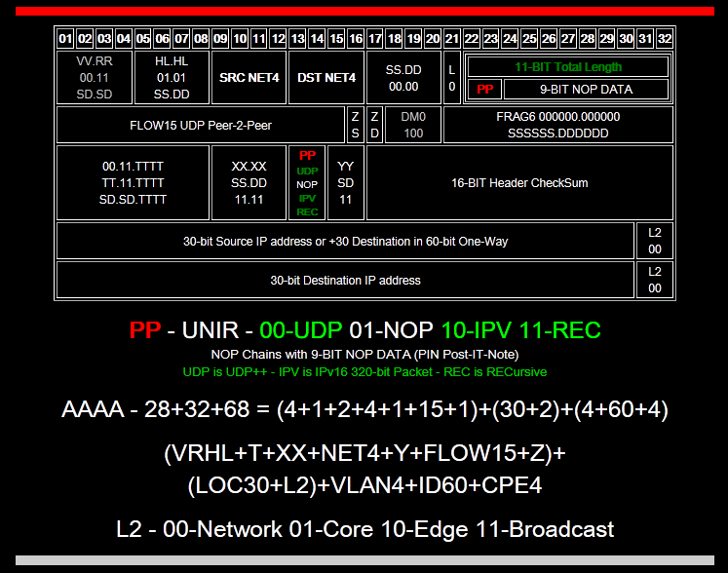Click the L2 - 00-Network 01-Core legend line
The image size is (728, 573).
pyautogui.click(x=364, y=529)
